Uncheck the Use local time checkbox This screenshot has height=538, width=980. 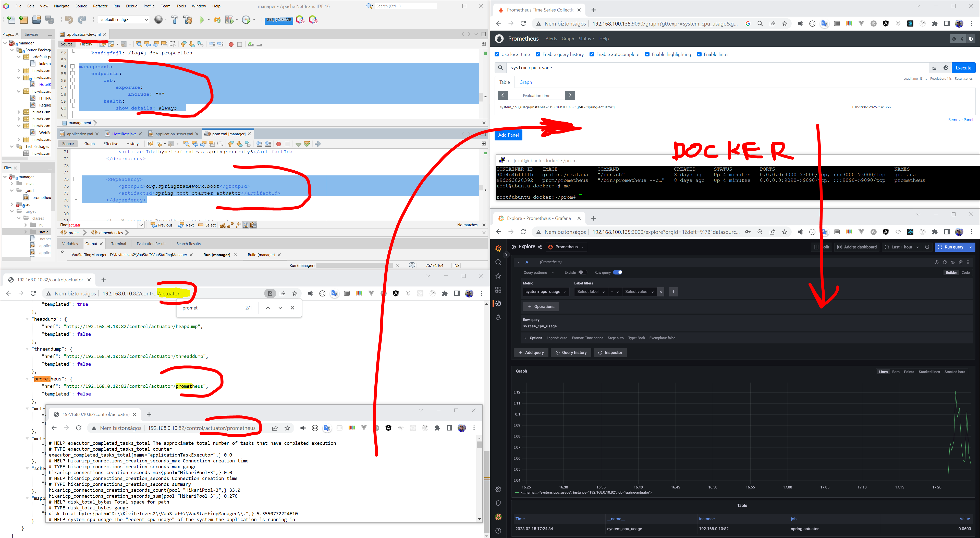(x=497, y=54)
